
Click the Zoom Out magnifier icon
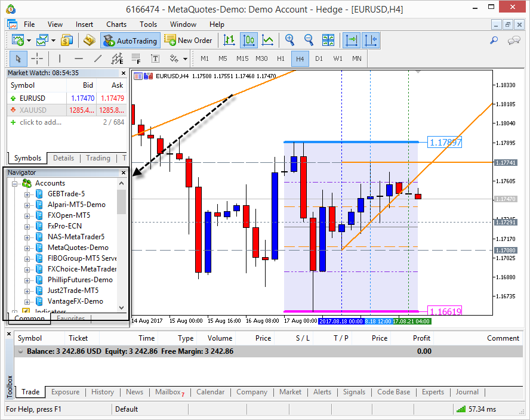click(x=309, y=40)
